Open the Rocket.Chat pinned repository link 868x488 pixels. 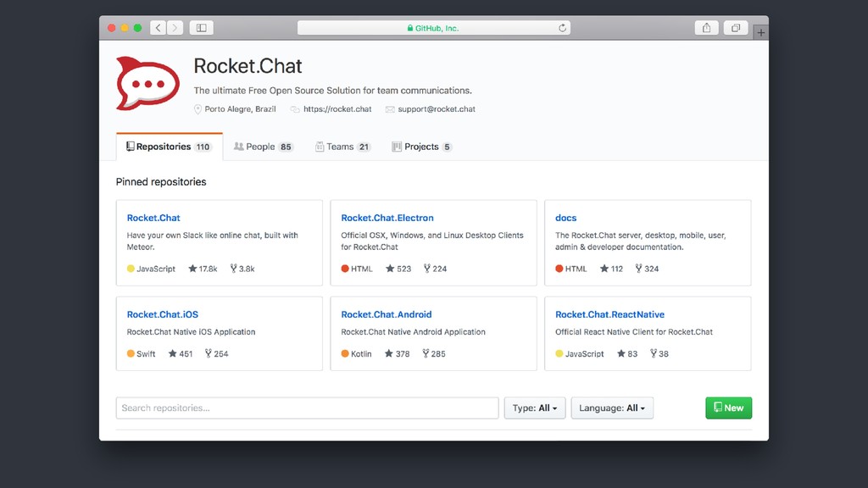pos(153,218)
